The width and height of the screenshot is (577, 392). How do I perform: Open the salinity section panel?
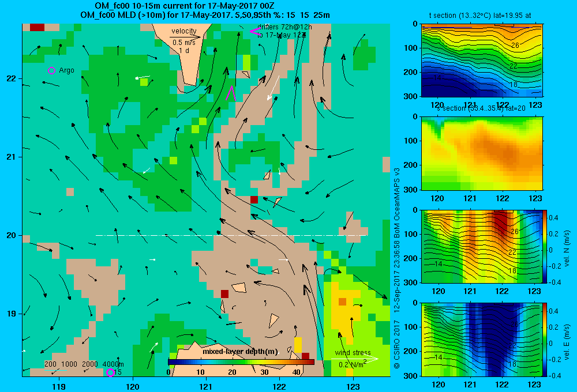pos(482,153)
